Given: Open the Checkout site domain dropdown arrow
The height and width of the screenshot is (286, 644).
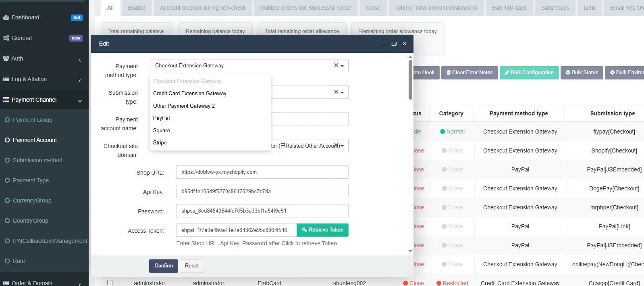Looking at the screenshot, I should (342, 146).
